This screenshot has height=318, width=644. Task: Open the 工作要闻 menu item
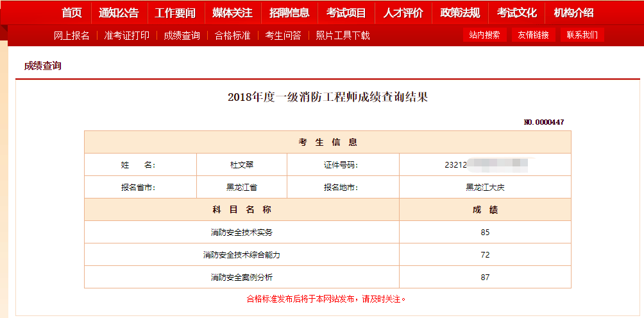coord(175,13)
